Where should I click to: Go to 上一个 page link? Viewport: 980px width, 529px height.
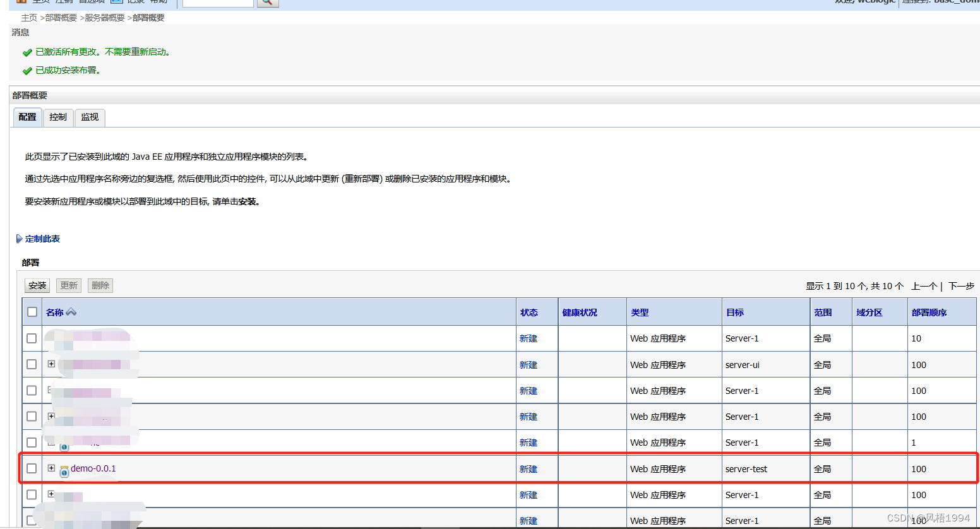click(x=924, y=286)
